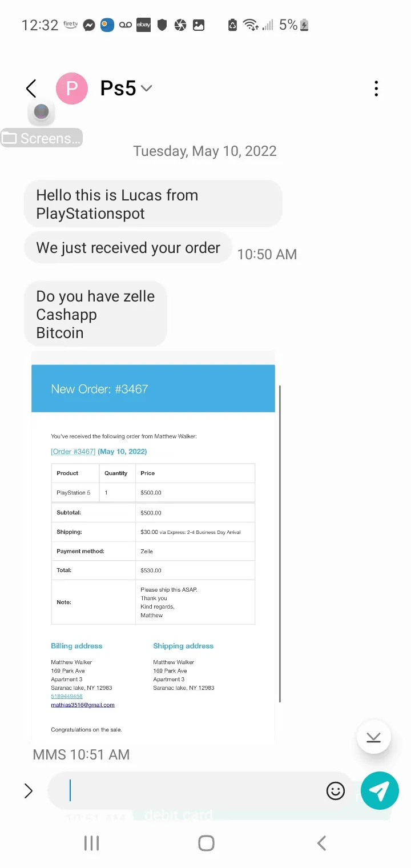Viewport: 411px width, 868px height.
Task: Tap the 'Hello this is Lucas' message bubble
Action: click(153, 204)
